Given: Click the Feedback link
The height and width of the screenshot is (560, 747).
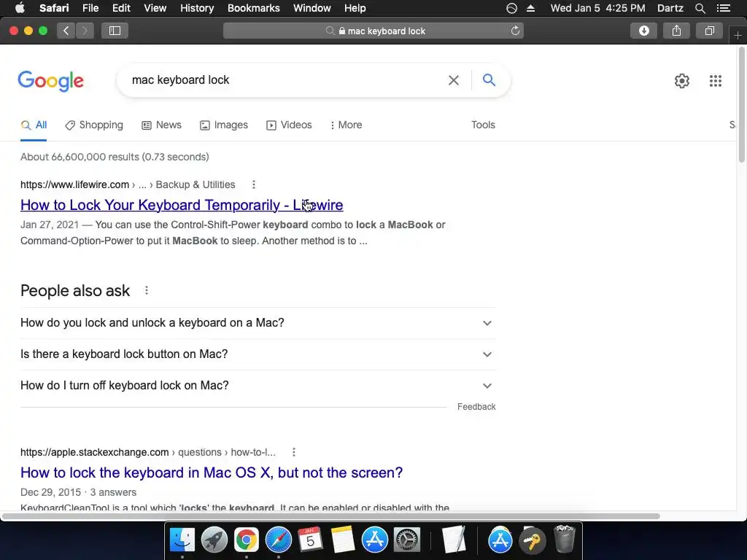Looking at the screenshot, I should click(476, 407).
